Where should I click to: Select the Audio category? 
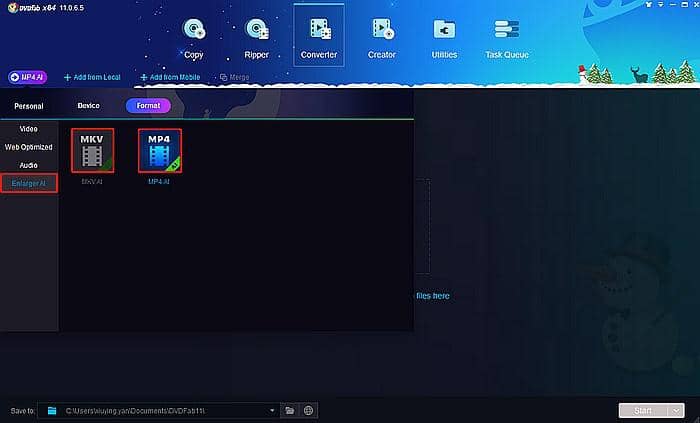pos(29,165)
